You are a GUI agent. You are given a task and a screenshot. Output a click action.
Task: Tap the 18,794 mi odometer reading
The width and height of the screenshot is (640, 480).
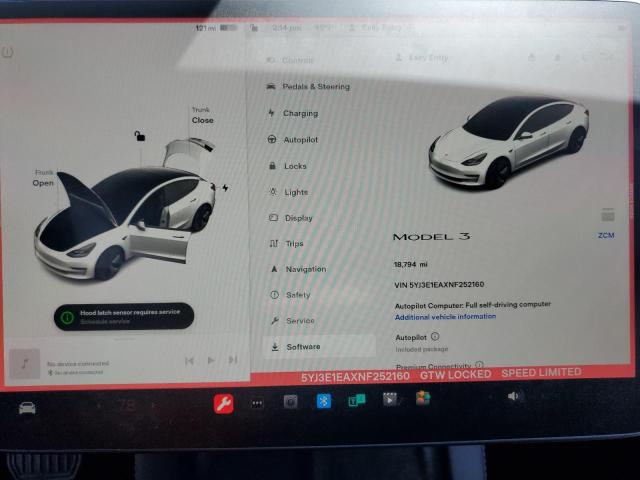click(411, 264)
